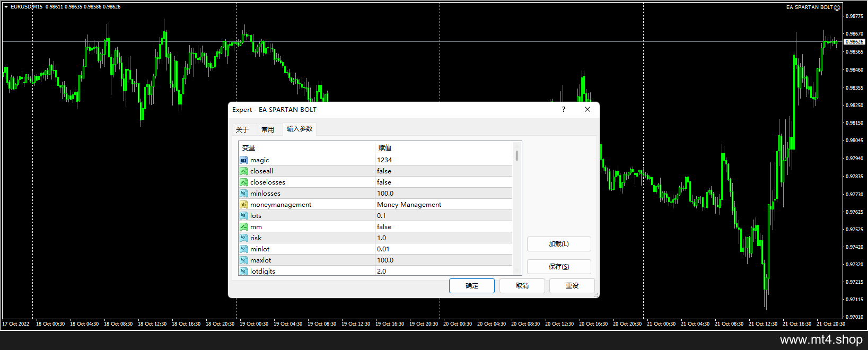This screenshot has height=350, width=868.
Task: Click the 加载(L) button
Action: click(559, 244)
